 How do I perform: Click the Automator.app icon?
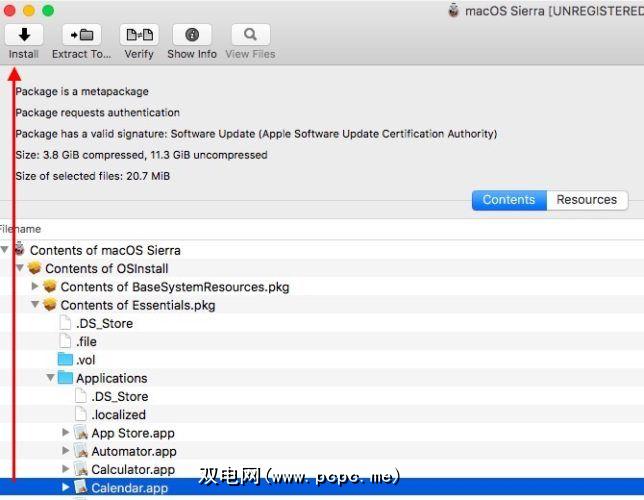click(81, 451)
